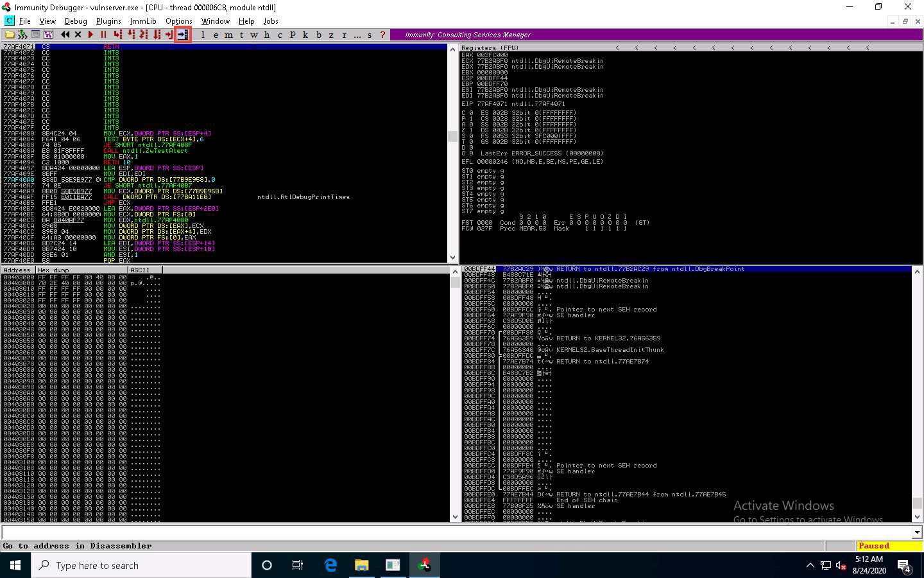924x578 pixels.
Task: Show CPU window with the c button
Action: pos(280,35)
